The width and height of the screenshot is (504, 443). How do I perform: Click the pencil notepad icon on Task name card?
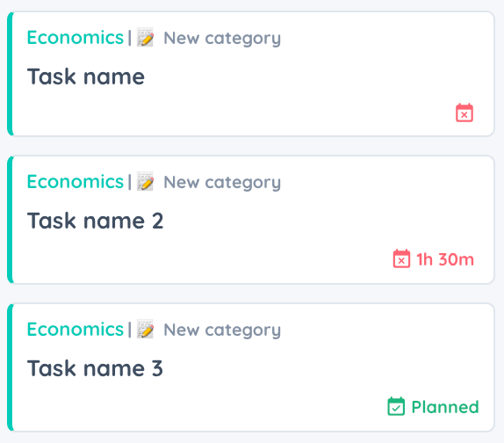[145, 37]
